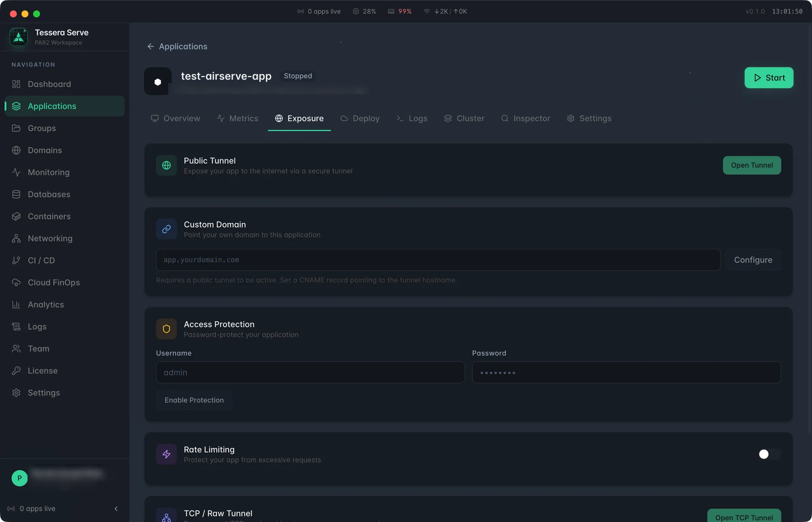Go back to Applications list
This screenshot has width=812, height=522.
(177, 46)
